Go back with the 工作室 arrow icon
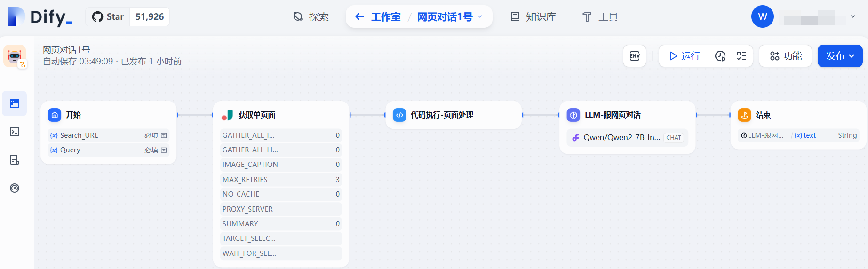Image resolution: width=868 pixels, height=269 pixels. pyautogui.click(x=359, y=17)
